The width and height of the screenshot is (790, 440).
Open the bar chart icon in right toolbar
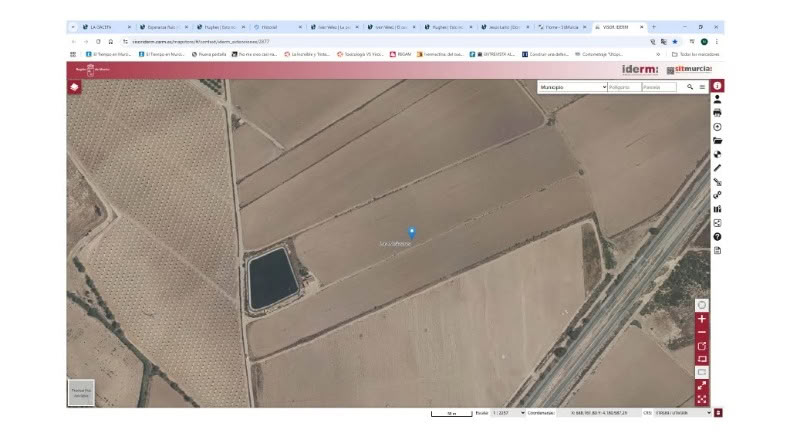pyautogui.click(x=717, y=209)
